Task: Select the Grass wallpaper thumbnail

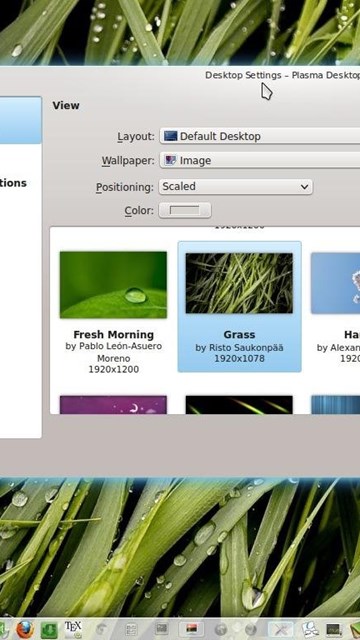Action: (239, 283)
